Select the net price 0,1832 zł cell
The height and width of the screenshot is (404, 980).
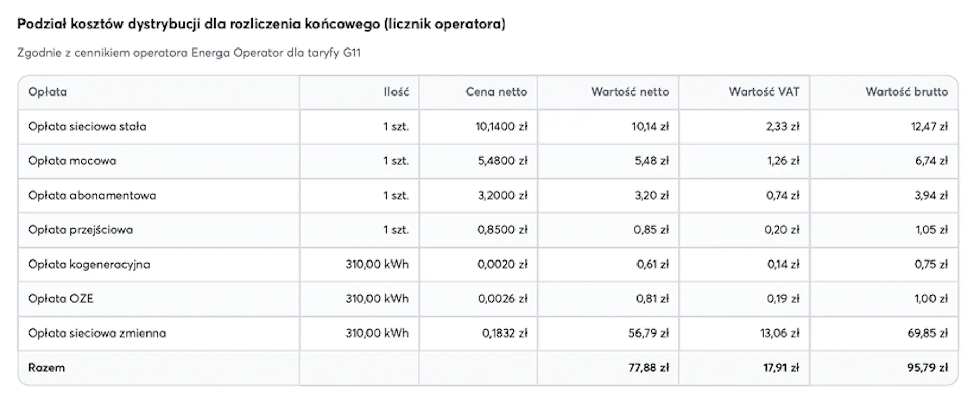(505, 333)
